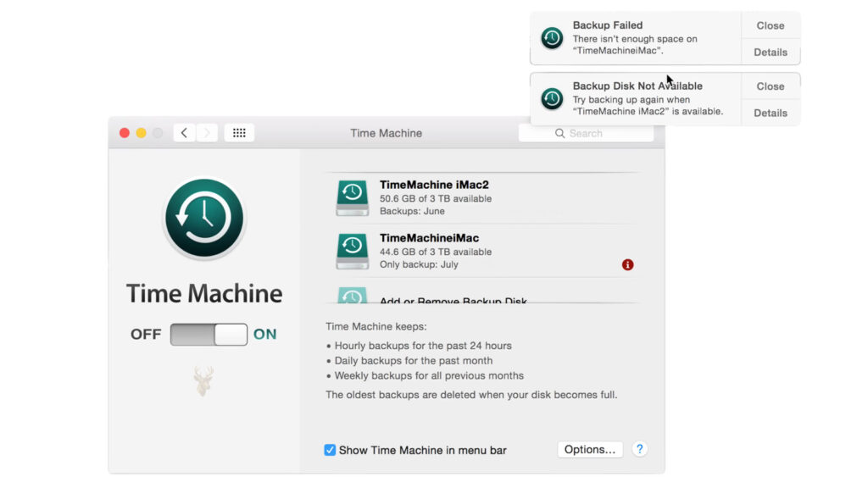The height and width of the screenshot is (488, 868).
Task: Open Details for Backup Disk Not Available
Action: pyautogui.click(x=771, y=113)
